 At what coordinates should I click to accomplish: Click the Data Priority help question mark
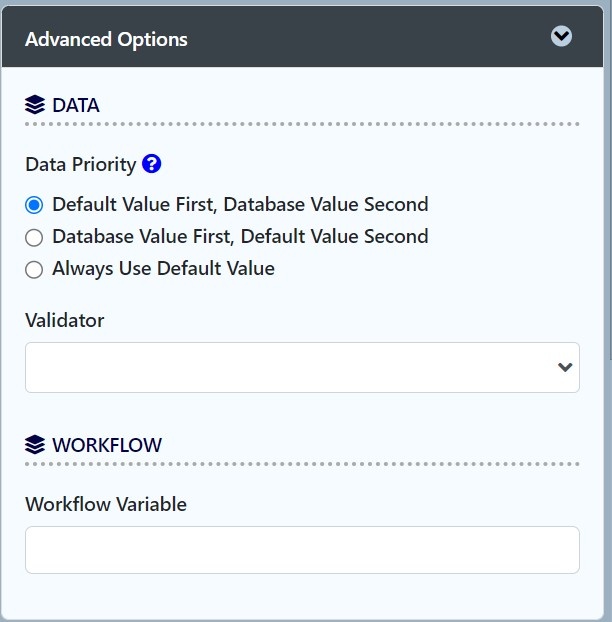point(152,164)
